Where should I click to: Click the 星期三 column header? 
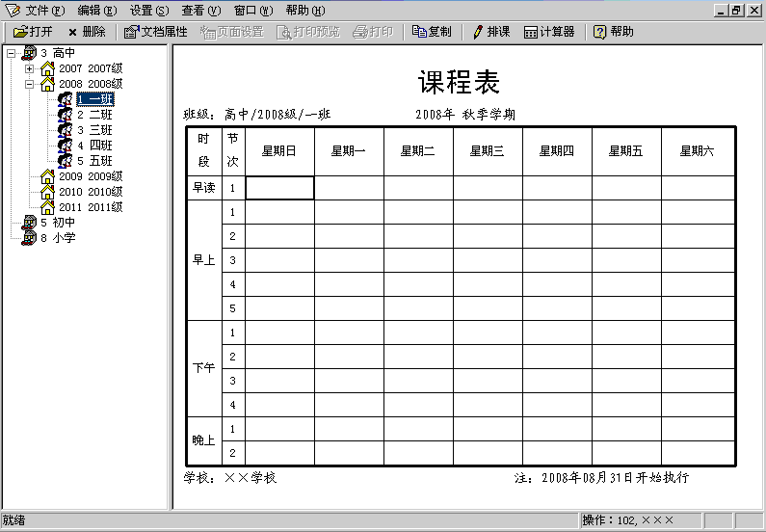pos(488,150)
